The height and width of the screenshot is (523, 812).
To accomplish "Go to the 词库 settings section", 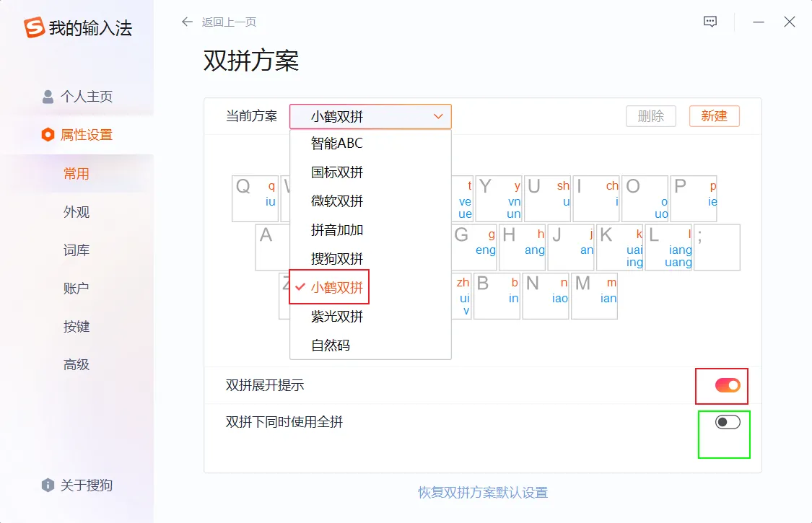I will tap(77, 250).
